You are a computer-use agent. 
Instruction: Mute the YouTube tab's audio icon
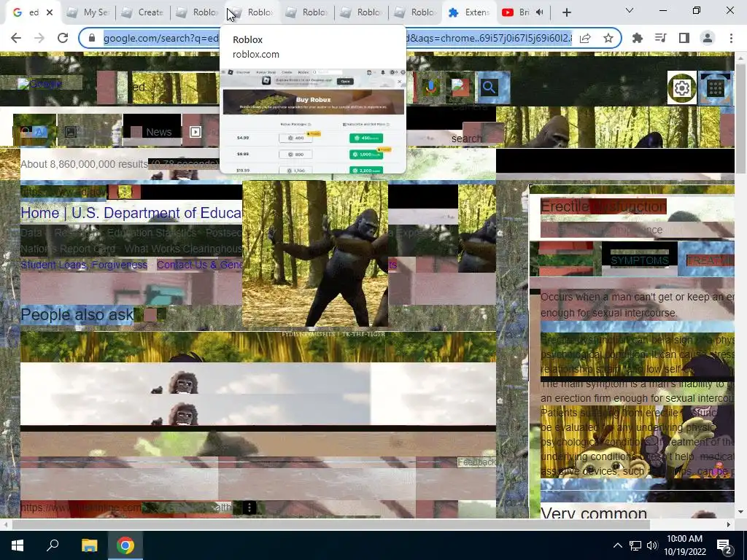[539, 12]
